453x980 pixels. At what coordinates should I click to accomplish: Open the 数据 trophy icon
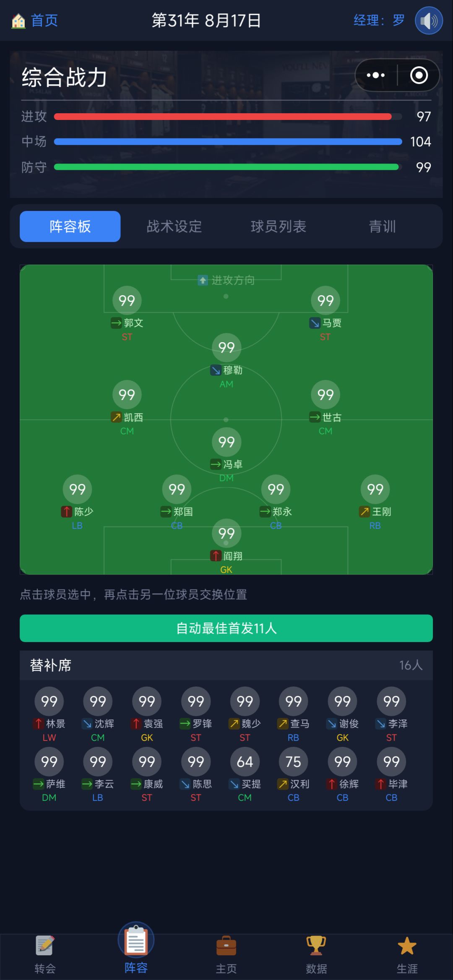[x=316, y=946]
